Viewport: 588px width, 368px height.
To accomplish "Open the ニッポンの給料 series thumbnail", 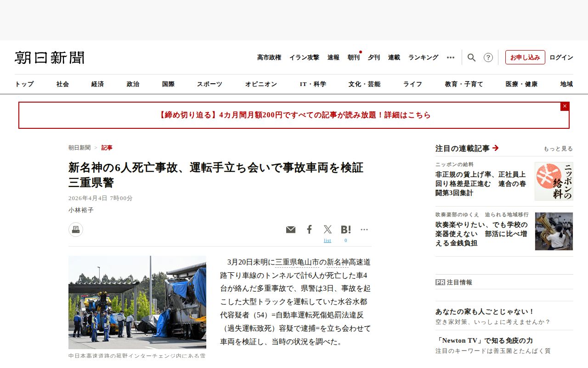I will (x=554, y=181).
